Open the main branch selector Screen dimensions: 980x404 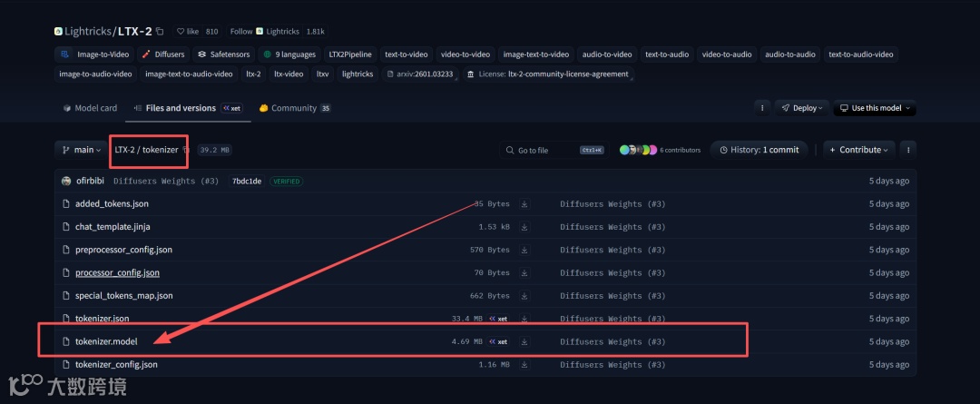(x=82, y=150)
